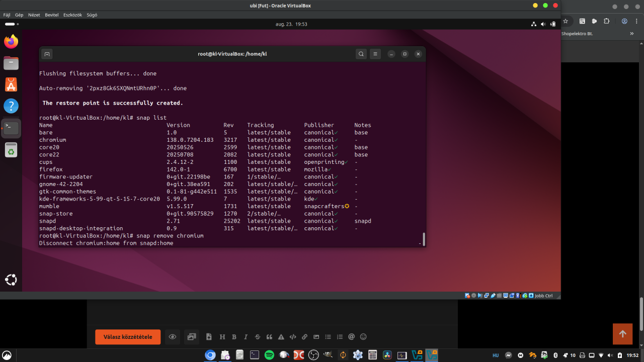Toggle the preview eye icon in the editor
This screenshot has height=362, width=644.
pos(173,337)
